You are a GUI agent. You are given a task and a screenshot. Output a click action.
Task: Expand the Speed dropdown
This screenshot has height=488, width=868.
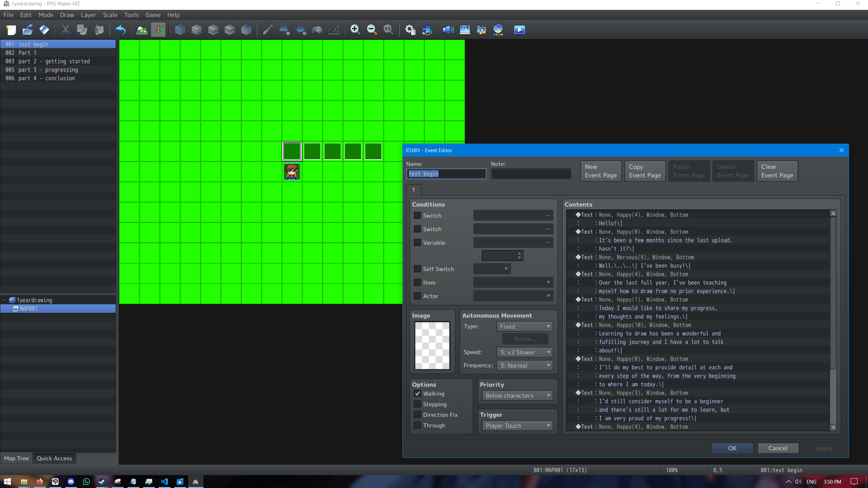(x=524, y=352)
